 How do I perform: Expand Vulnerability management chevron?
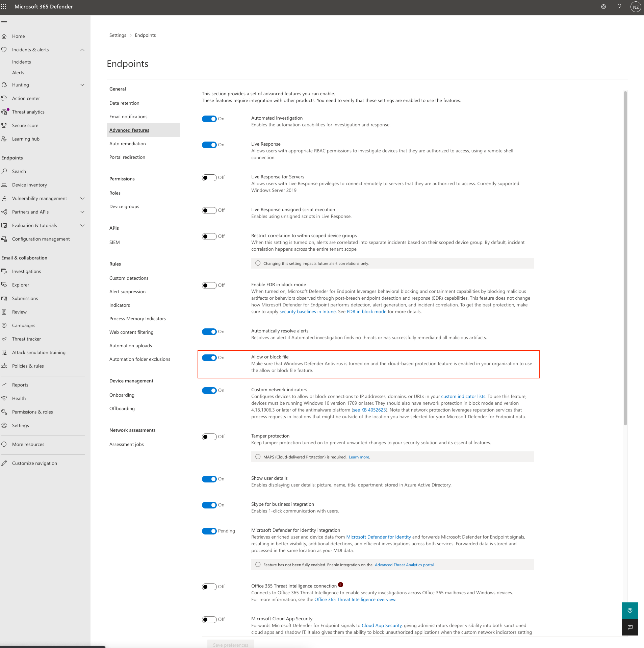[82, 198]
